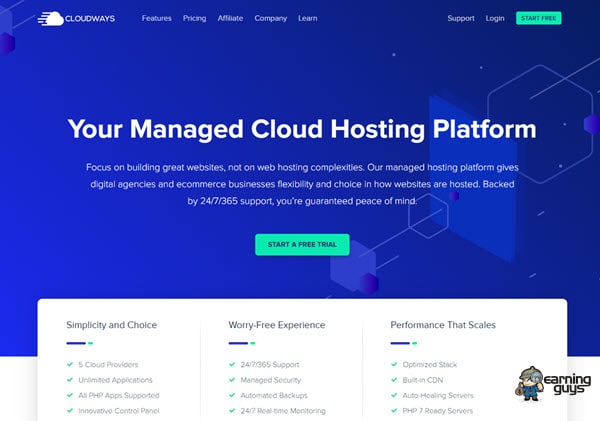Click the '5 Cloud Providers' text
Viewport: 600px width, 421px height.
pyautogui.click(x=108, y=365)
